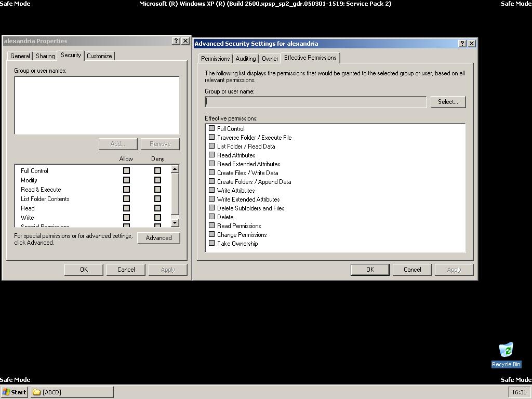The image size is (532, 399).
Task: Open the Customize tab
Action: tap(99, 56)
